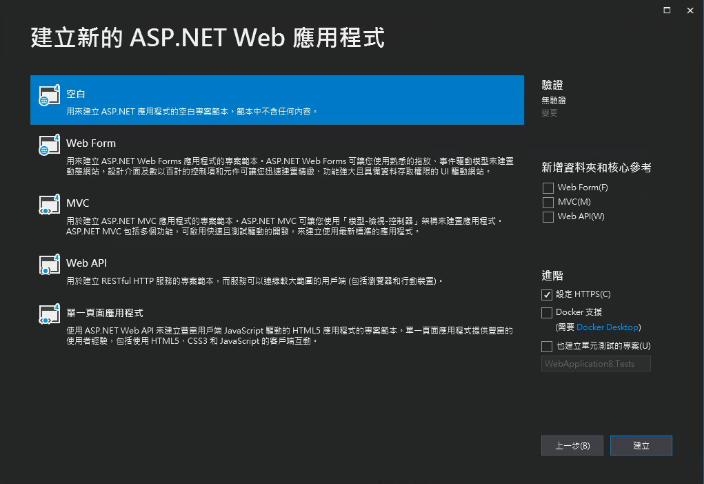Close the ASP.NET dialog window
Screen dimensions: 704x484
(x=690, y=10)
